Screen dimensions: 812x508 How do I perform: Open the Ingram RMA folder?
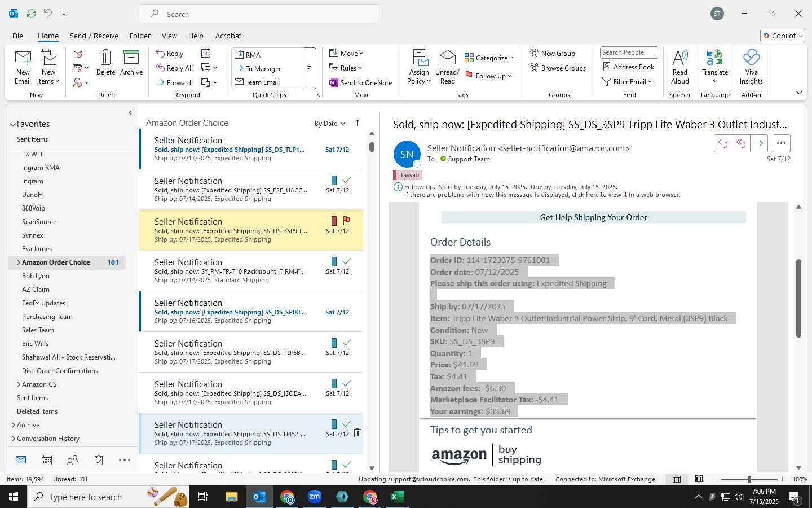click(x=41, y=168)
